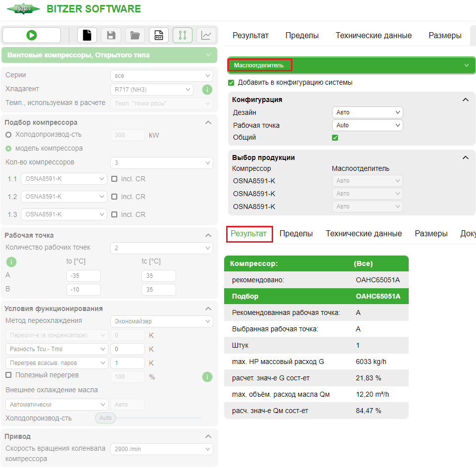Start the calculation with the green play button
The image size is (476, 468).
tap(31, 35)
